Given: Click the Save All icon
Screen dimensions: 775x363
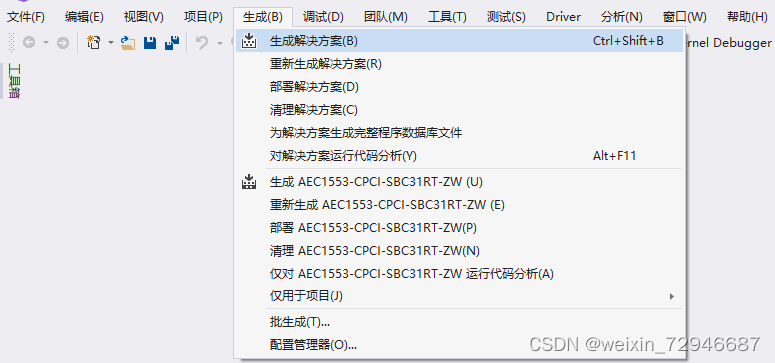Looking at the screenshot, I should [x=172, y=43].
